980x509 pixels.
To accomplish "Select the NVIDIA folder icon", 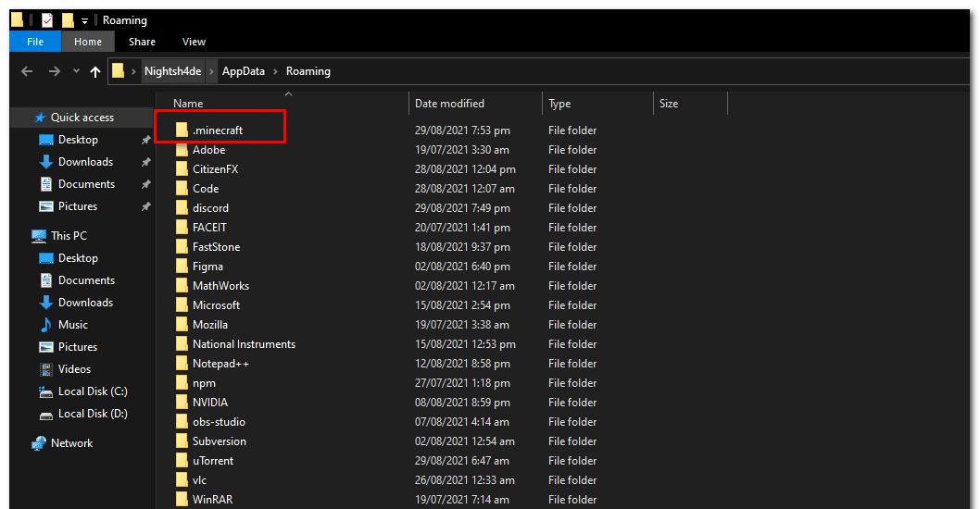I will click(x=182, y=401).
